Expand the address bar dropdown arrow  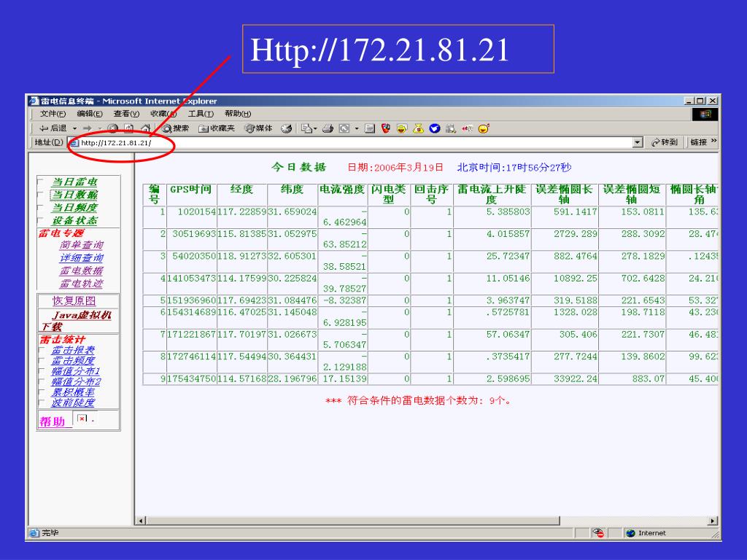pos(638,142)
